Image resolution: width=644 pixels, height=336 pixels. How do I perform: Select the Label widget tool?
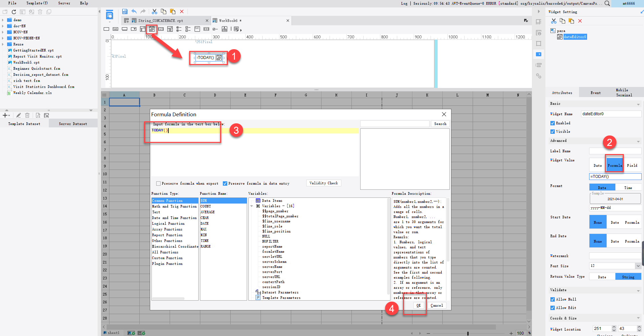[x=115, y=29]
